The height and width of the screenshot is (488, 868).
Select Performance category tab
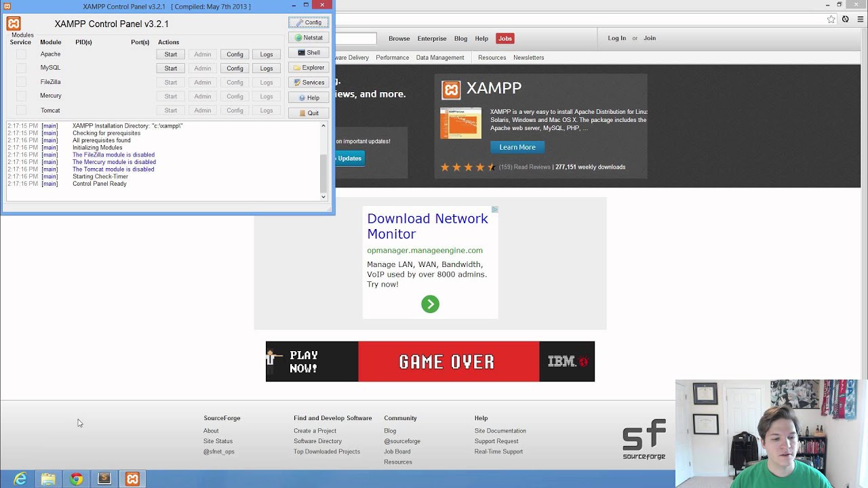click(393, 58)
